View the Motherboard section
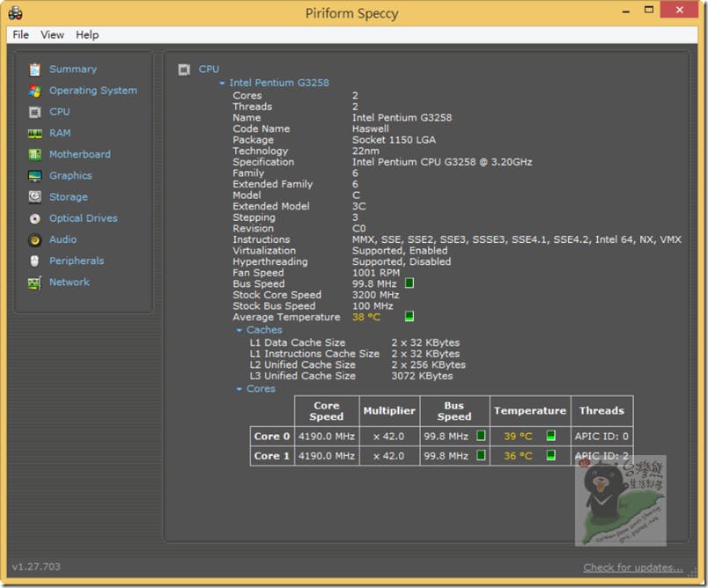Viewport: 708px width, 588px height. pos(80,154)
